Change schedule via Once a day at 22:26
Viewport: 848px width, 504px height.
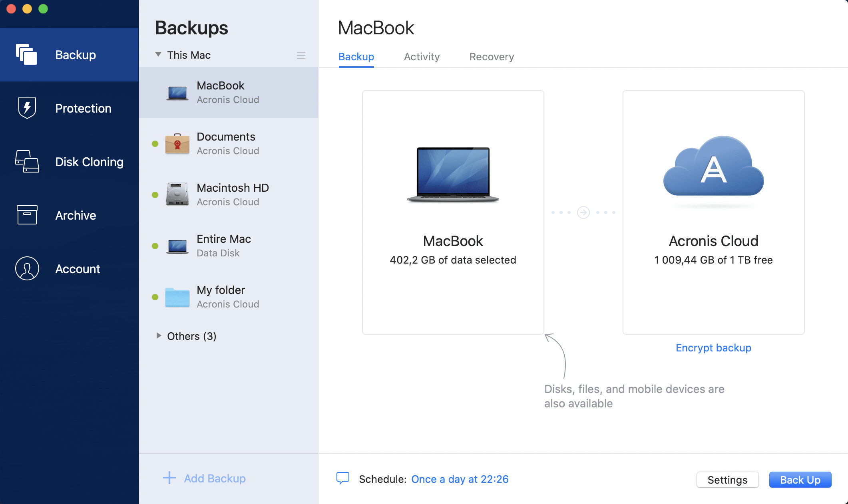pos(460,478)
